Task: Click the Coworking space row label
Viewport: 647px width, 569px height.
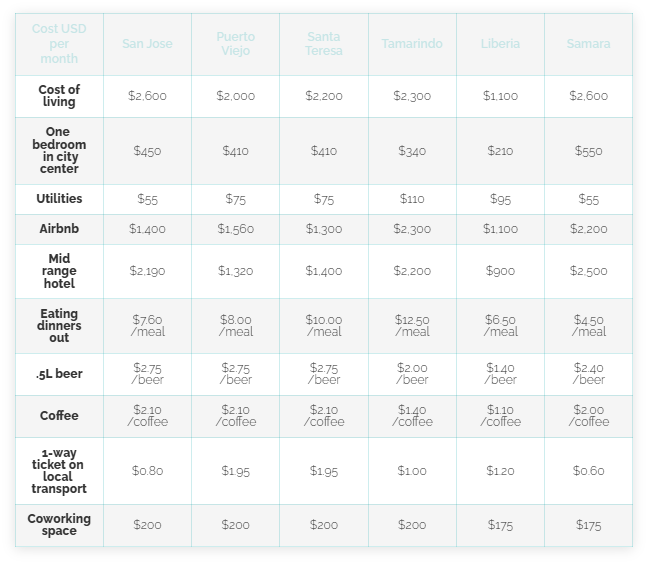Action: (x=59, y=525)
